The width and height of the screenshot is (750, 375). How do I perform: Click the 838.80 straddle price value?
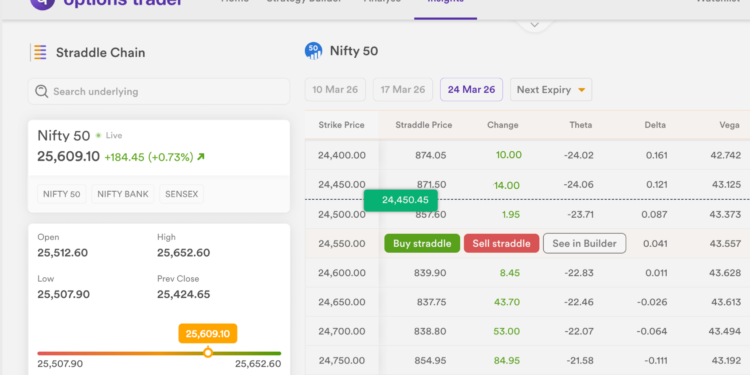click(431, 331)
